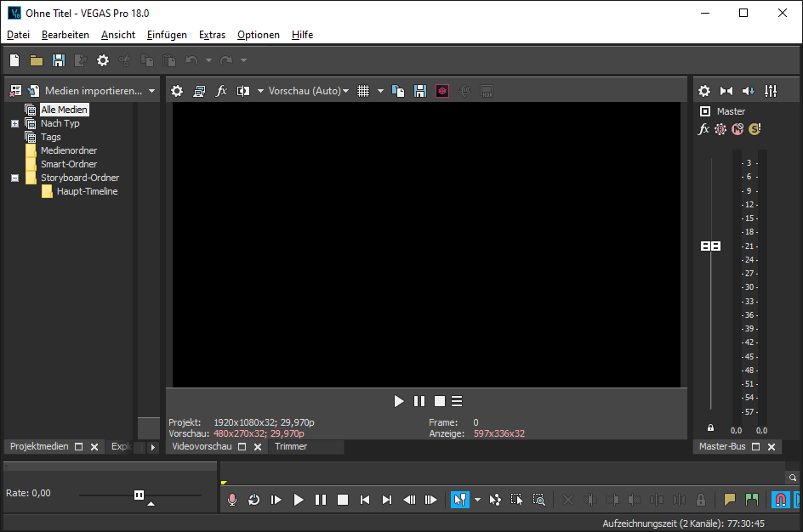The height and width of the screenshot is (532, 803).
Task: Toggle the Master bus solo button
Action: [x=755, y=129]
